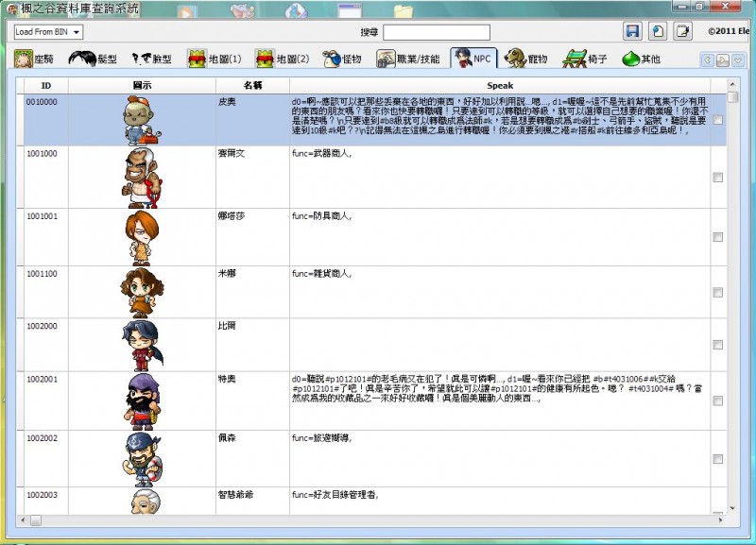Screen dimensions: 756x545
Task: Click the 佩森 sailor NPC sprite image
Action: (x=143, y=460)
